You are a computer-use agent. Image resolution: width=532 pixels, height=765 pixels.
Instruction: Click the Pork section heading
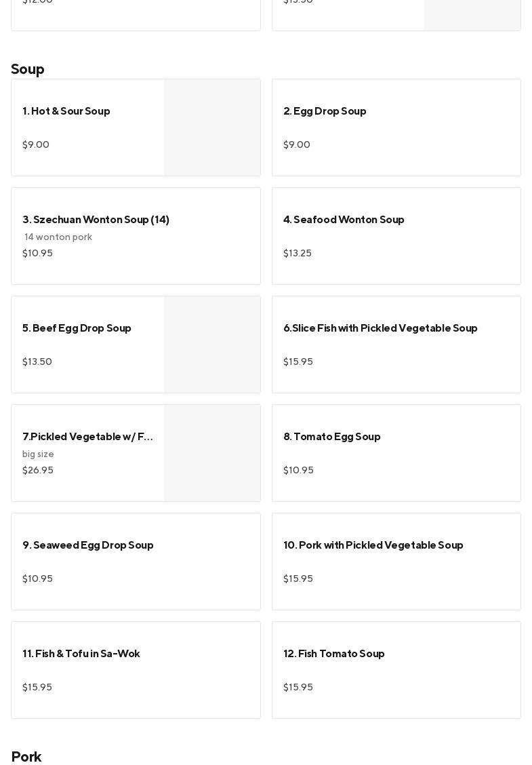pyautogui.click(x=26, y=756)
